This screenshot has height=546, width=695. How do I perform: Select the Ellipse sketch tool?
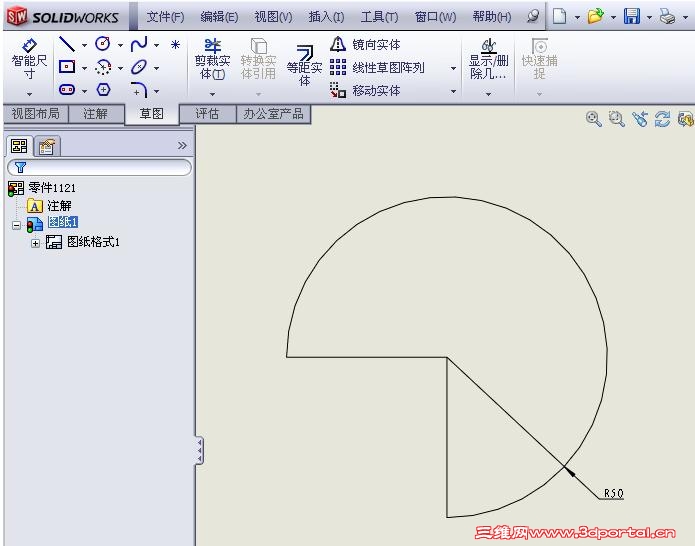click(x=139, y=67)
